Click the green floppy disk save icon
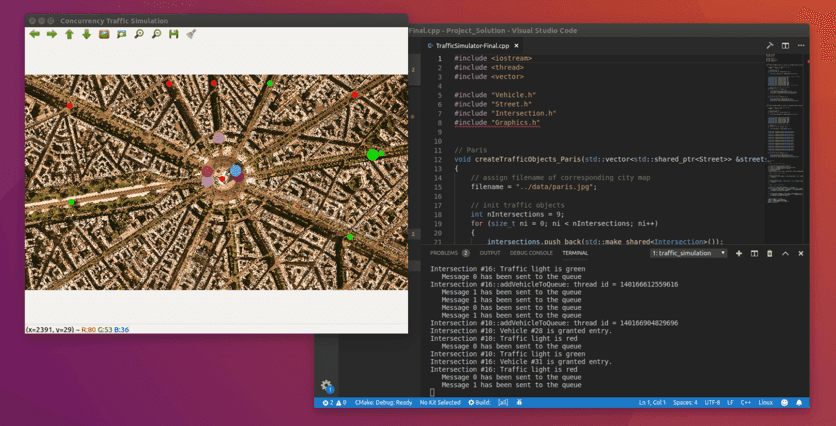Viewport: 836px width, 426px height. click(x=174, y=34)
